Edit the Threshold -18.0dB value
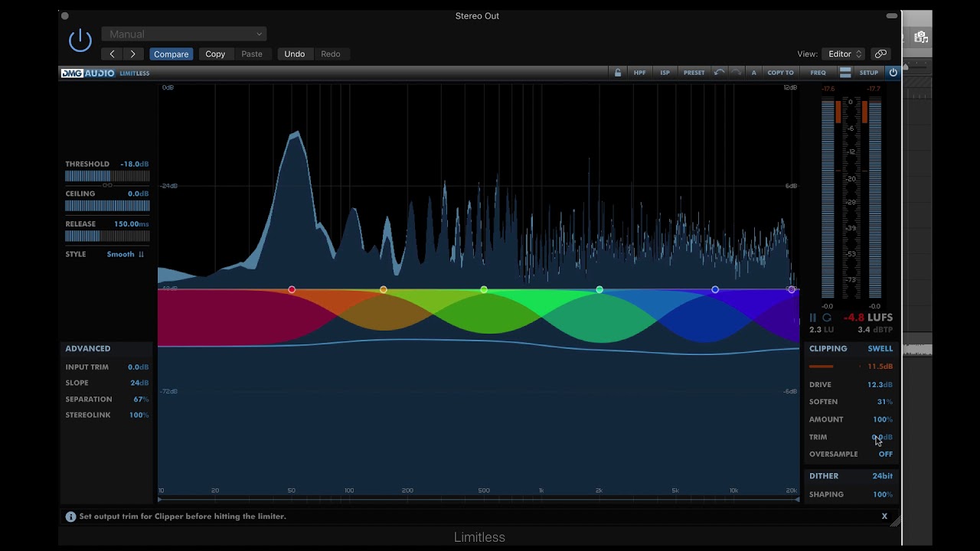 click(x=134, y=164)
